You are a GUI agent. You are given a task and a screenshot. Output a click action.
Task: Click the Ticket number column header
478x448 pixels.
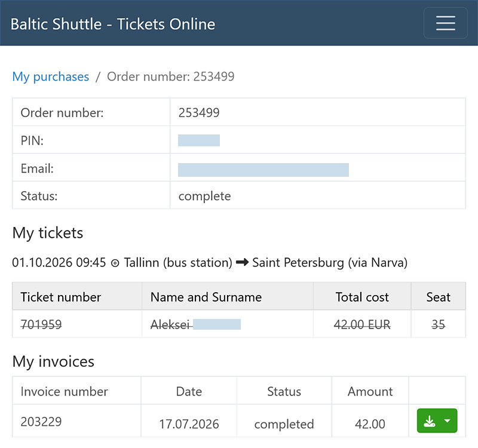pyautogui.click(x=61, y=297)
